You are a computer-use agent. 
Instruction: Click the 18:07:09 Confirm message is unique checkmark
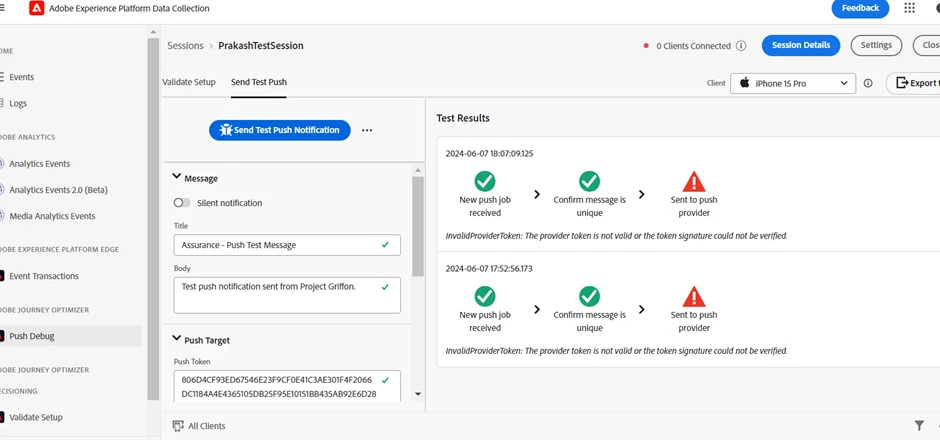click(x=589, y=181)
